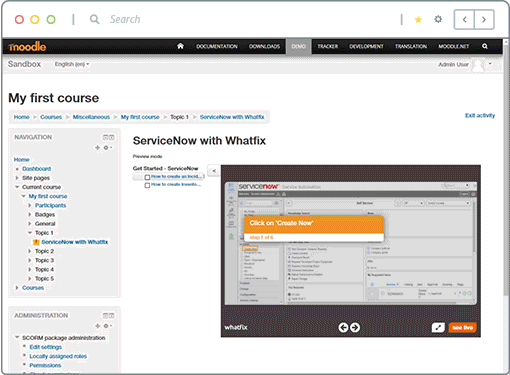This screenshot has width=510, height=375.
Task: Click the orange 'see live' button
Action: click(463, 328)
